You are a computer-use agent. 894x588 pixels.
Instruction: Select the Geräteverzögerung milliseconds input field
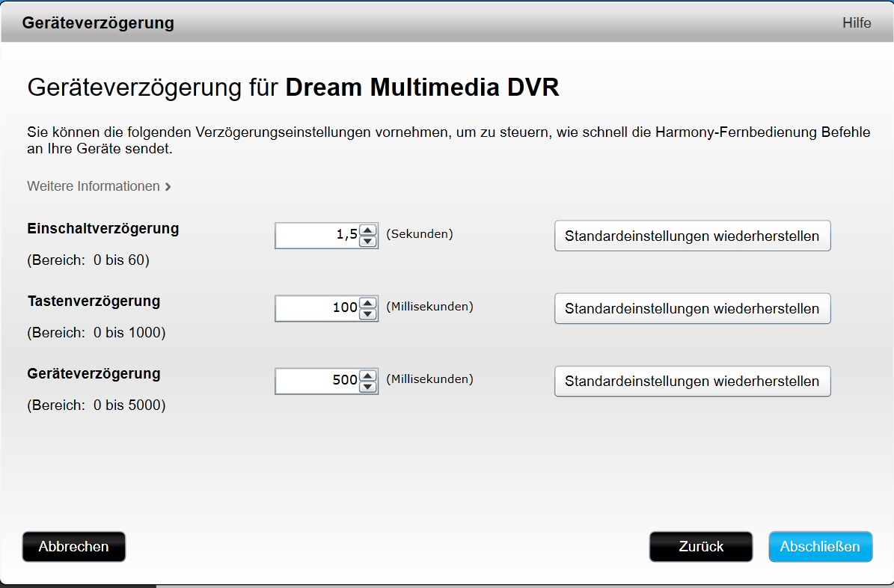coord(317,381)
